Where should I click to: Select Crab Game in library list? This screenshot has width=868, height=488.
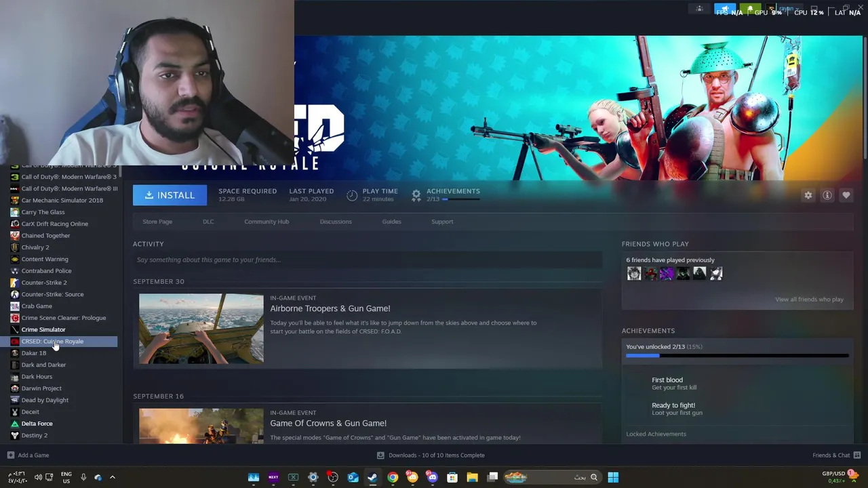point(37,306)
